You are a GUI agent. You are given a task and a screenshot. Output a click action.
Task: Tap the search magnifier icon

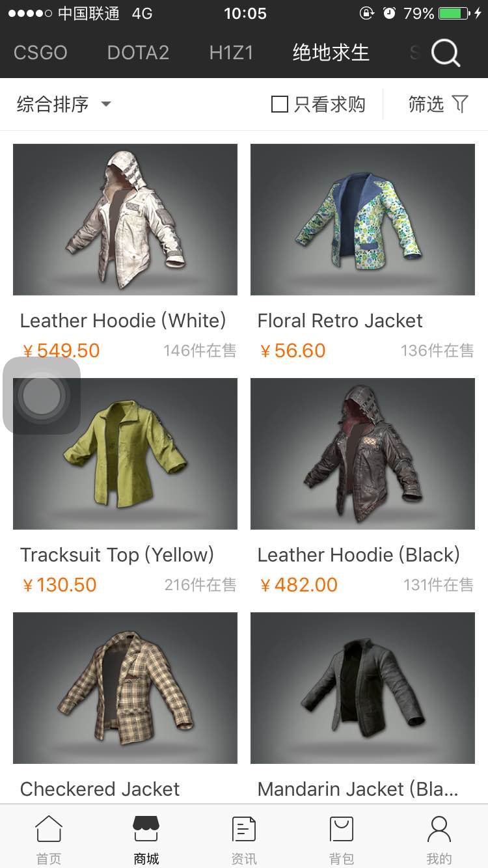446,53
